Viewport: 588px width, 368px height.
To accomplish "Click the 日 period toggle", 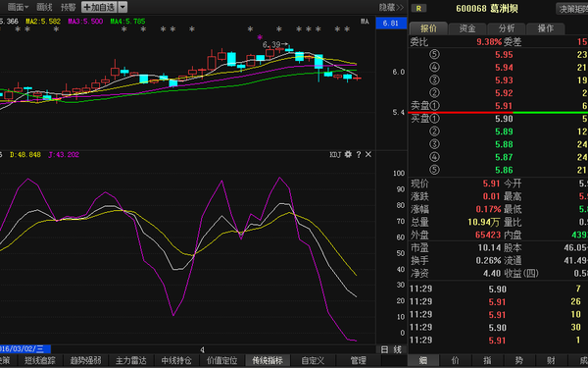I will (x=384, y=349).
